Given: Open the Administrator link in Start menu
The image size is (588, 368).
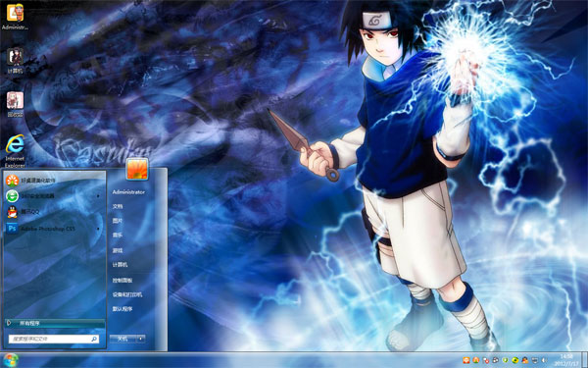Looking at the screenshot, I should (x=128, y=192).
